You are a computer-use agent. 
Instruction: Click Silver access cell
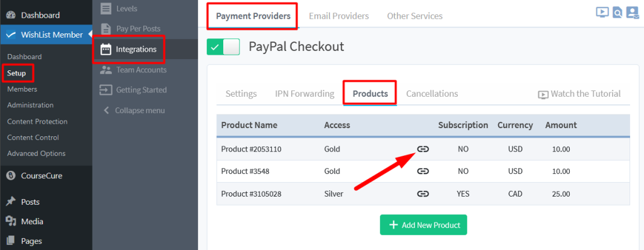click(x=333, y=193)
